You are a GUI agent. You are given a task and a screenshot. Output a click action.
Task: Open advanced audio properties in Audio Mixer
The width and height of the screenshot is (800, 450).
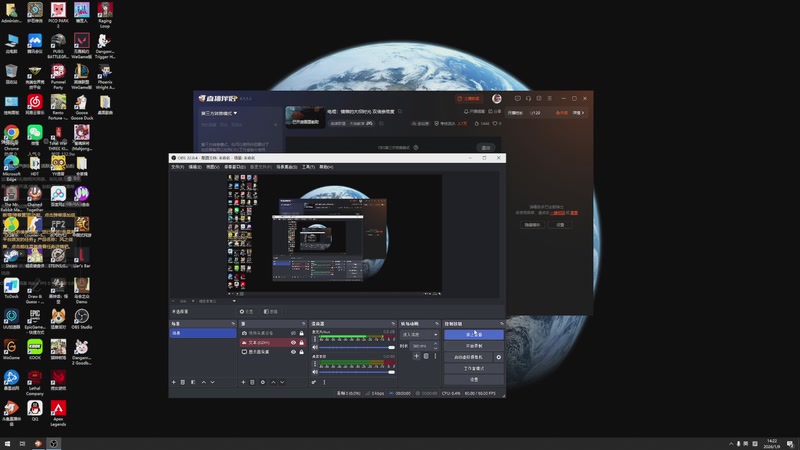pyautogui.click(x=314, y=382)
